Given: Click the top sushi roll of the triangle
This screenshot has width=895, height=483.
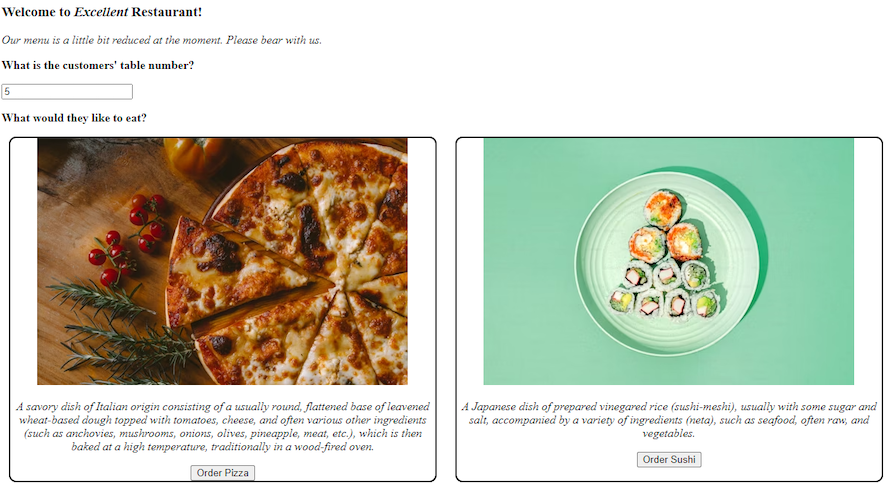Looking at the screenshot, I should click(x=663, y=208).
